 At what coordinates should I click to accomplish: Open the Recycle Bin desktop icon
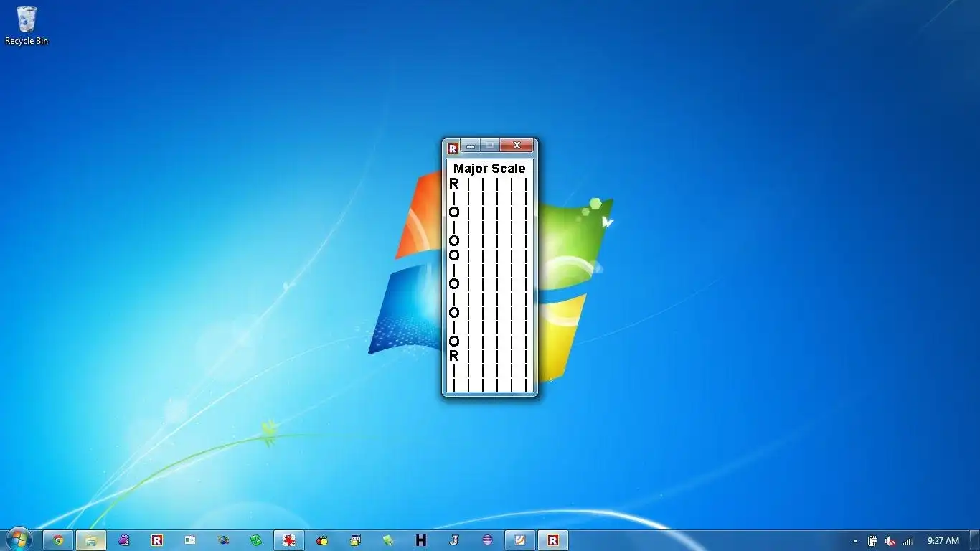point(27,26)
